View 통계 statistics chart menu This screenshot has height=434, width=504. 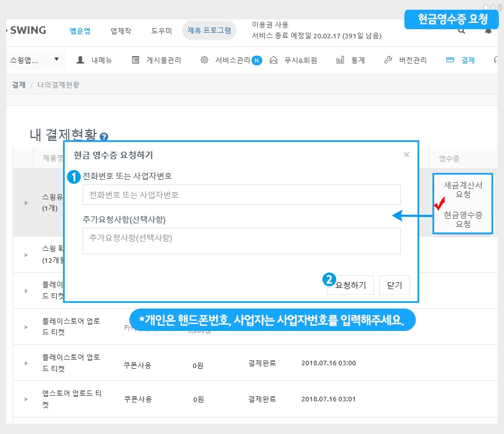click(351, 60)
